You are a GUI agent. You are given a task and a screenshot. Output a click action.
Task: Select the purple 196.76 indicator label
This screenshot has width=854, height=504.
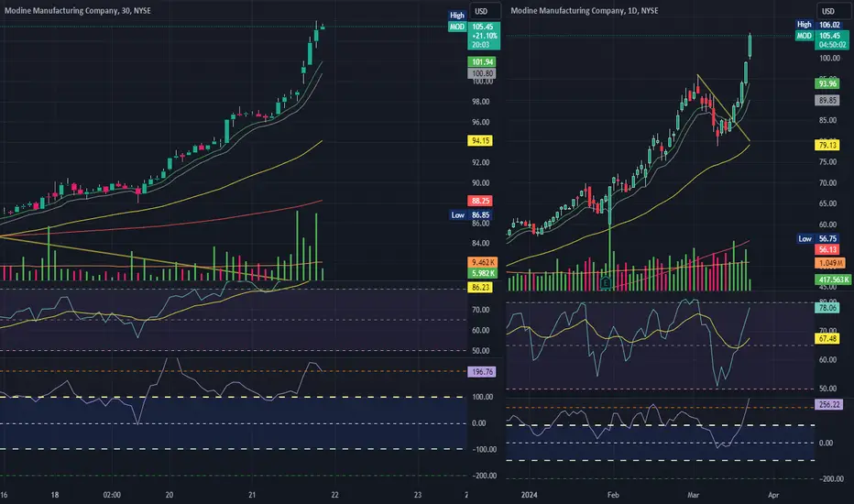tap(482, 372)
